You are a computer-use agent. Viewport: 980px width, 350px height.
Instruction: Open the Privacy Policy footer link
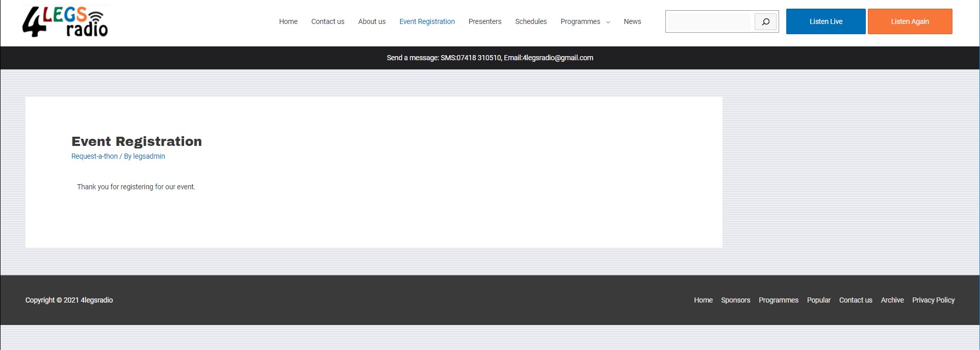(933, 300)
